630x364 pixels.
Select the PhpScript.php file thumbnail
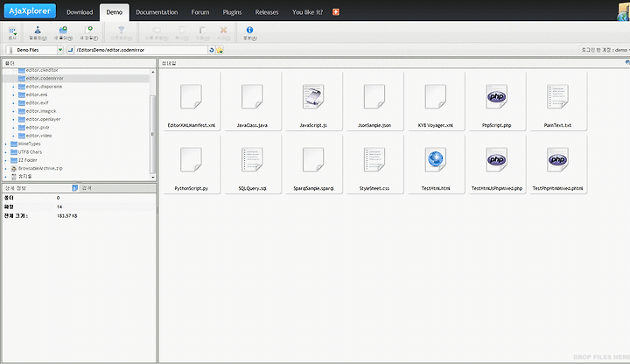point(497,101)
